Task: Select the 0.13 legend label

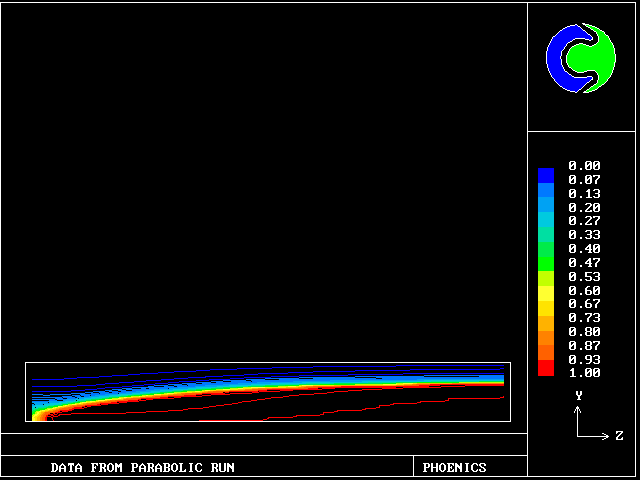Action: pyautogui.click(x=584, y=193)
